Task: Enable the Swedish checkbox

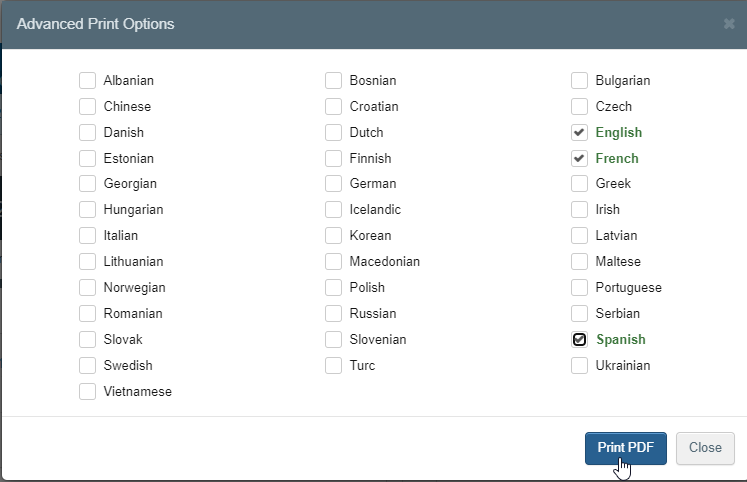Action: [88, 365]
